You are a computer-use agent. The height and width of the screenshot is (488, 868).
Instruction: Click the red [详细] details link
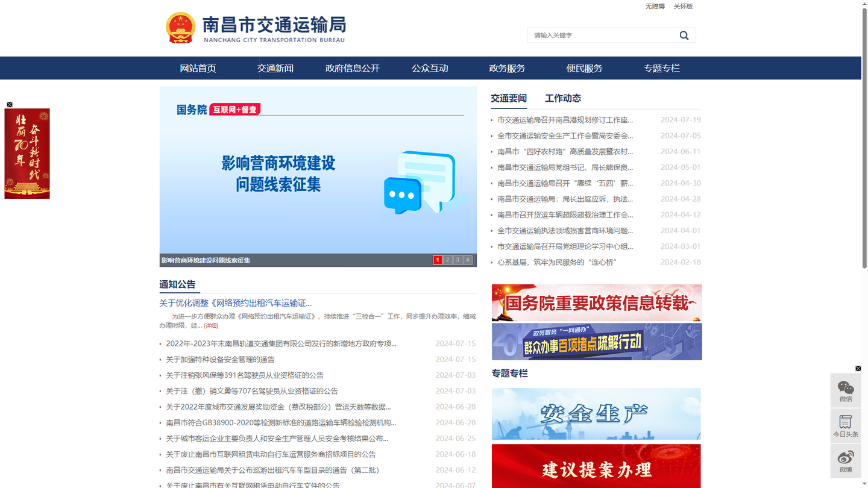pos(211,325)
